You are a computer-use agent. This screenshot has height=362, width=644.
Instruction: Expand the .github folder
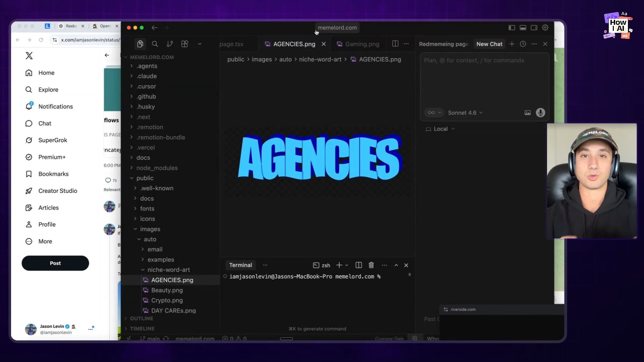tap(170, 97)
